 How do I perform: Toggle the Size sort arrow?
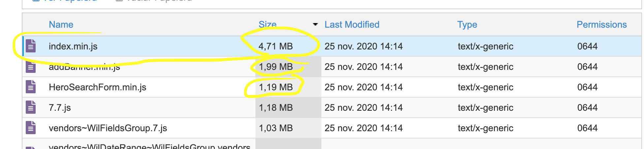click(315, 24)
